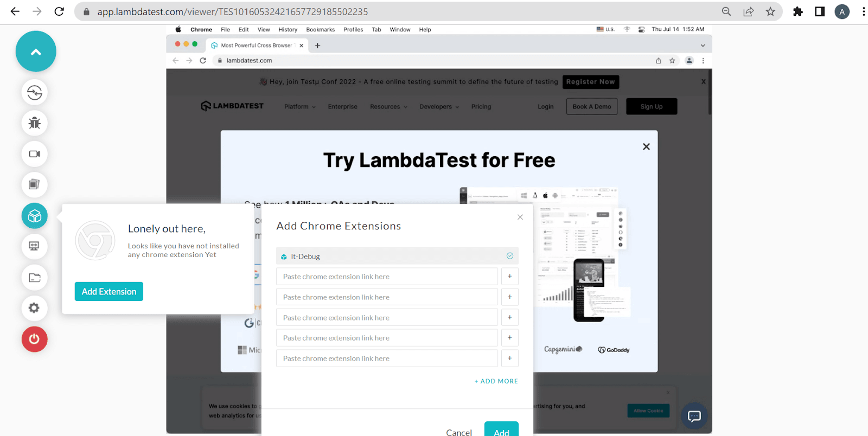Toggle the outer browser side panel
The image size is (868, 436).
coord(820,11)
